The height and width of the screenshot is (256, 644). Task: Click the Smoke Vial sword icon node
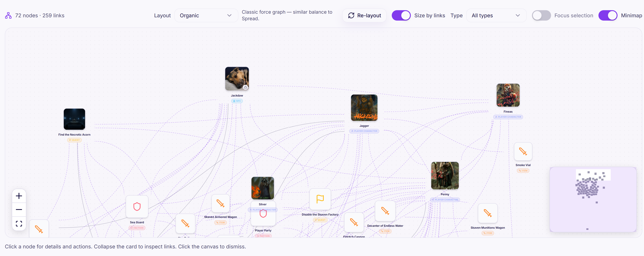click(523, 152)
